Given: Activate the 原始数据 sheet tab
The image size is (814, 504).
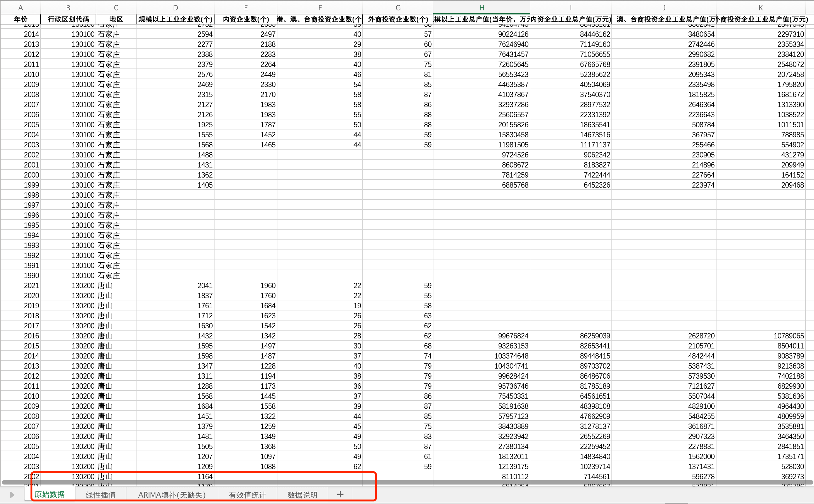Looking at the screenshot, I should (49, 495).
